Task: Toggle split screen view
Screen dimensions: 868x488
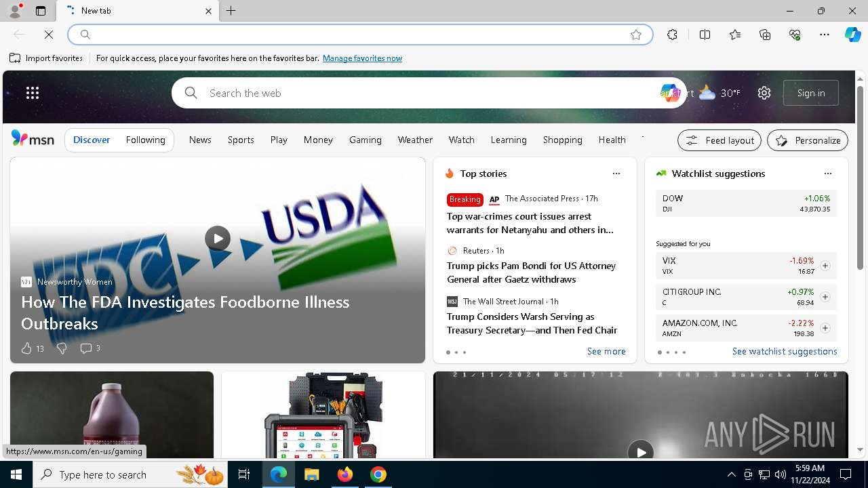Action: coord(705,35)
